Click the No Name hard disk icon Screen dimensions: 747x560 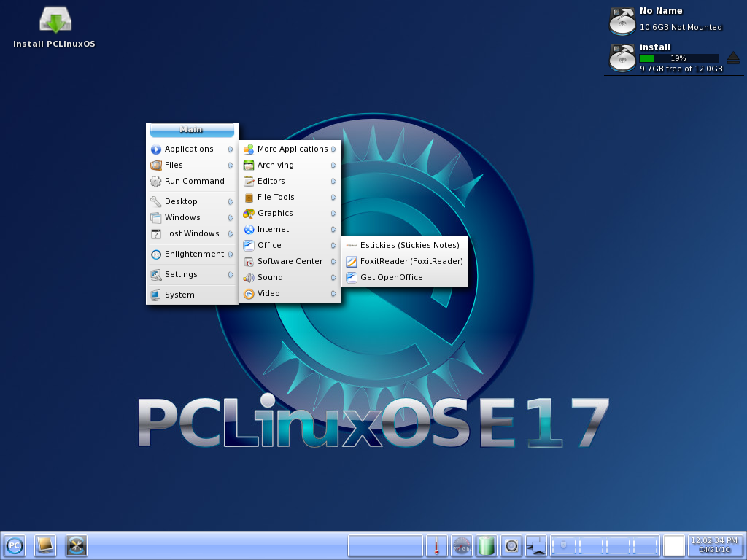point(622,20)
